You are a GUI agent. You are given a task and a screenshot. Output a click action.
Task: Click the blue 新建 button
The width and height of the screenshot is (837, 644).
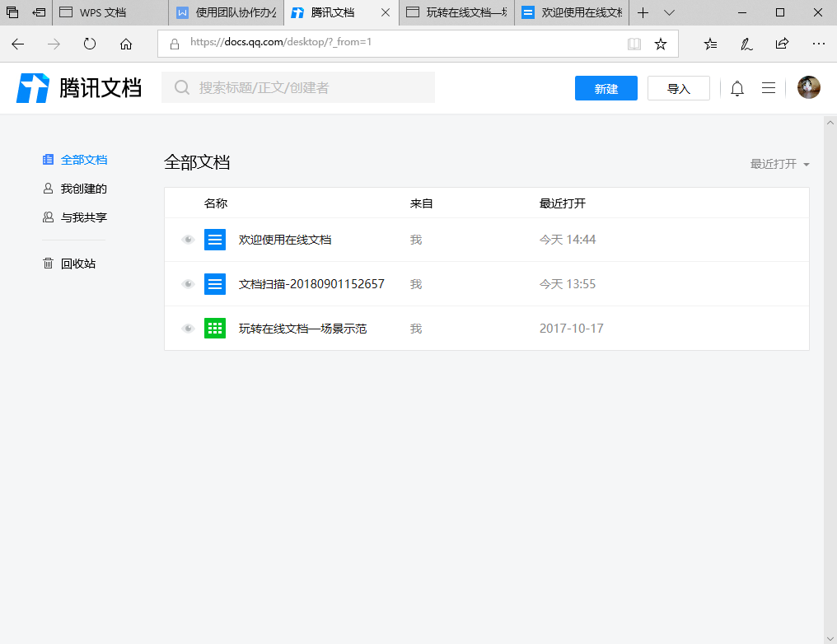(606, 88)
